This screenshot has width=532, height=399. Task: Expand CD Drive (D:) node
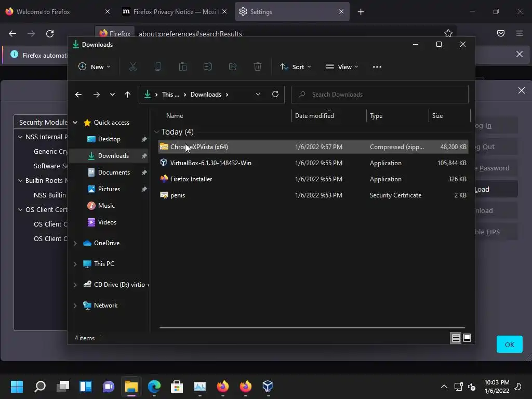coord(75,285)
